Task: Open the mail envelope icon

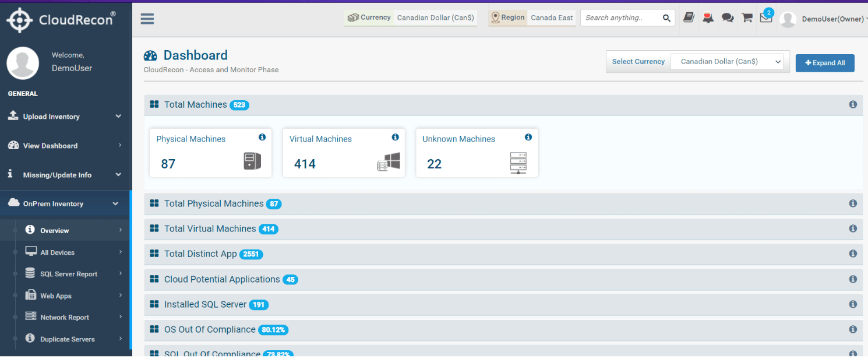Action: click(766, 17)
